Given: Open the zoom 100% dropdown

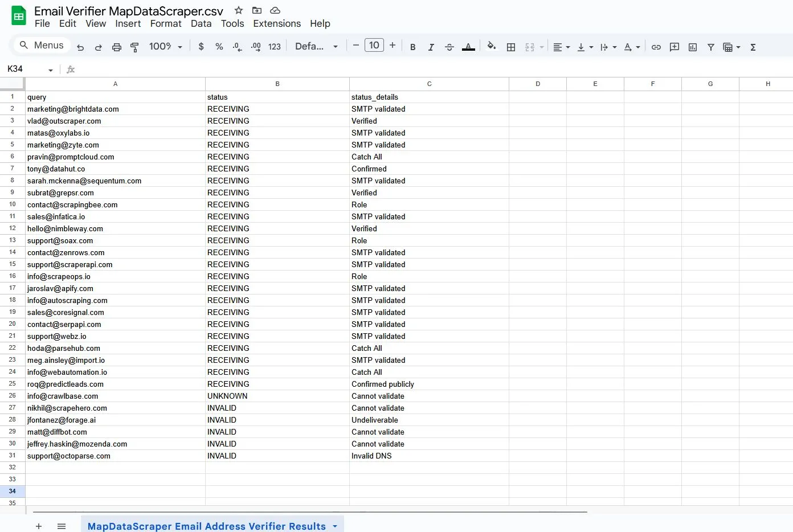Looking at the screenshot, I should click(x=166, y=46).
